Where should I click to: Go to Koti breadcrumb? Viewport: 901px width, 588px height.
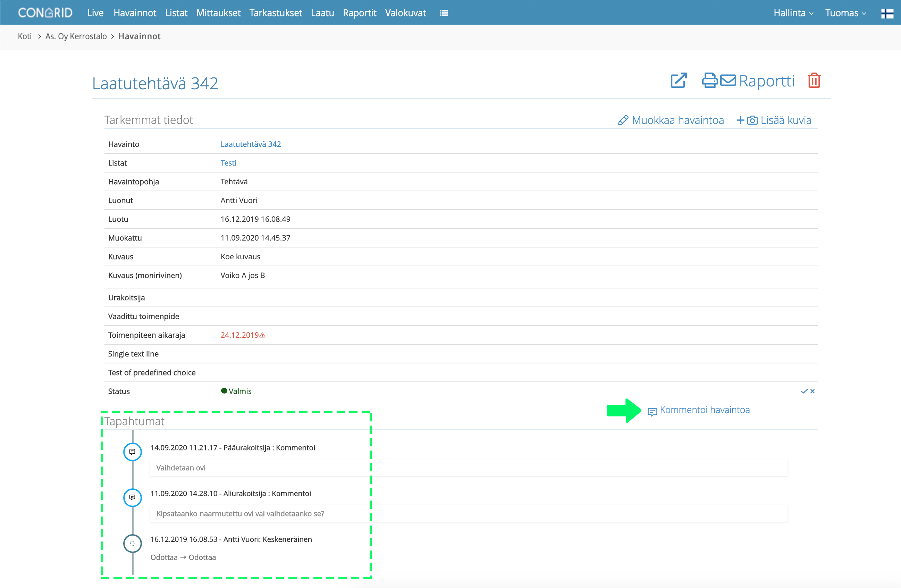pos(25,36)
